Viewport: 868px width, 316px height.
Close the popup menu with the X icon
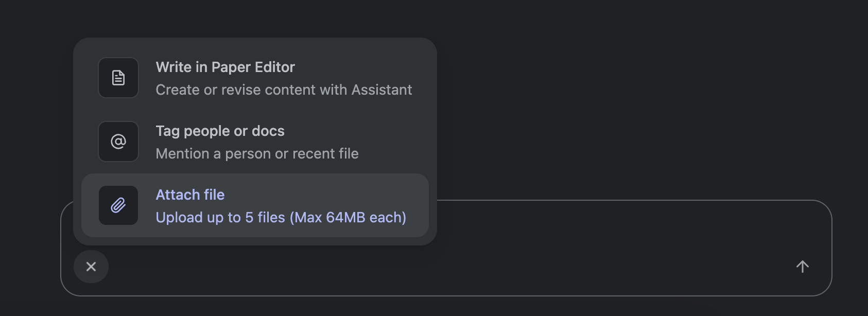click(x=91, y=267)
